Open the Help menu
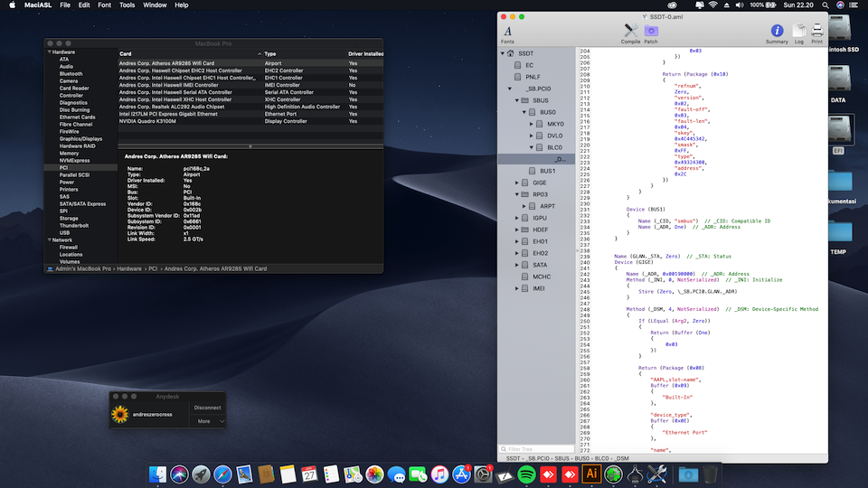868x488 pixels. 182,5
